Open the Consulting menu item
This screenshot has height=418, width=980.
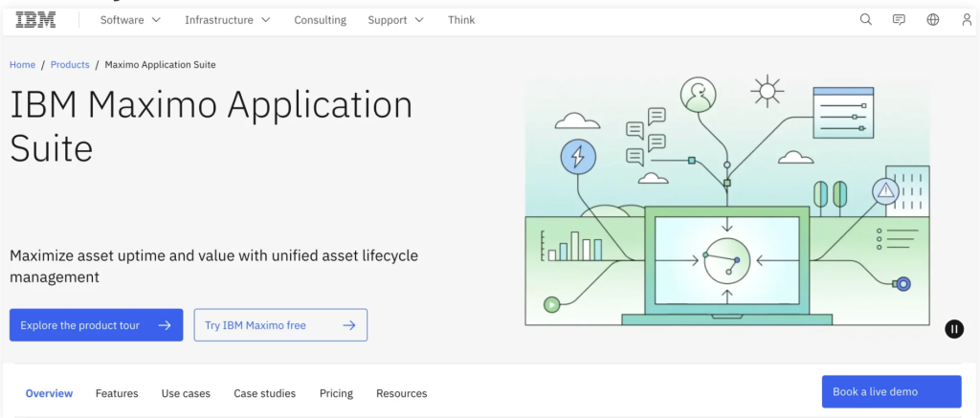tap(320, 20)
